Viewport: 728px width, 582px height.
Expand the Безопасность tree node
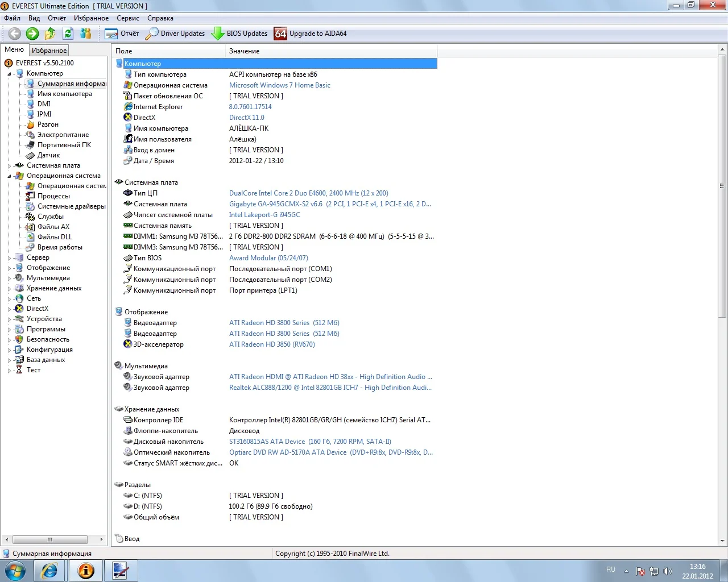point(10,340)
